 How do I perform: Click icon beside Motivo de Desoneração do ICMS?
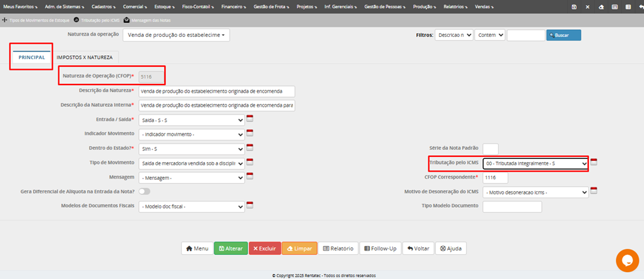593,191
